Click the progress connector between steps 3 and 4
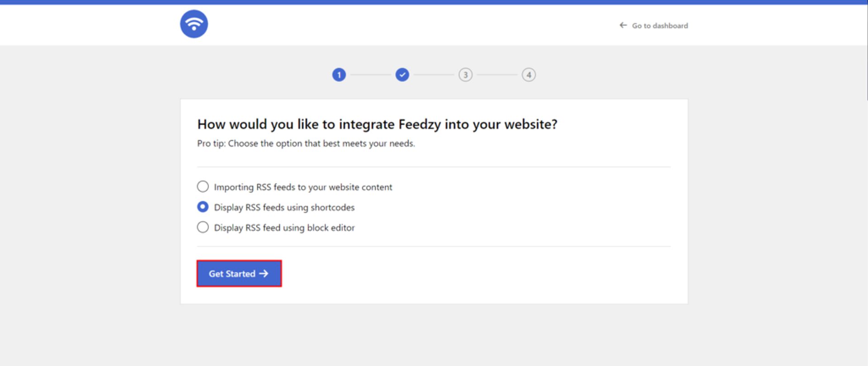This screenshot has height=366, width=868. point(497,75)
